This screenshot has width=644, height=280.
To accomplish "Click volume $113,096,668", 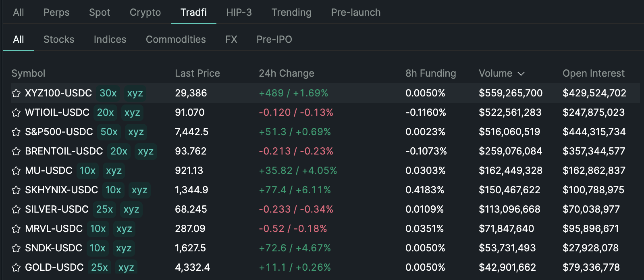I will point(510,209).
